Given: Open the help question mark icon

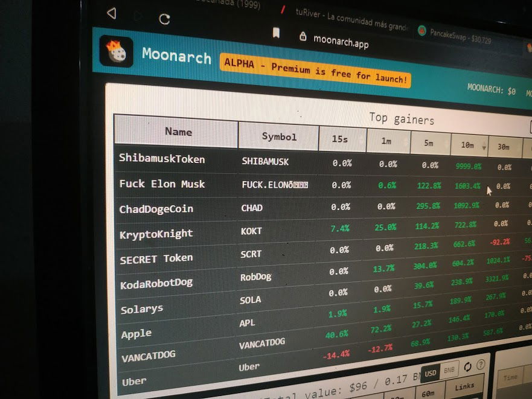Looking at the screenshot, I should pyautogui.click(x=481, y=365).
